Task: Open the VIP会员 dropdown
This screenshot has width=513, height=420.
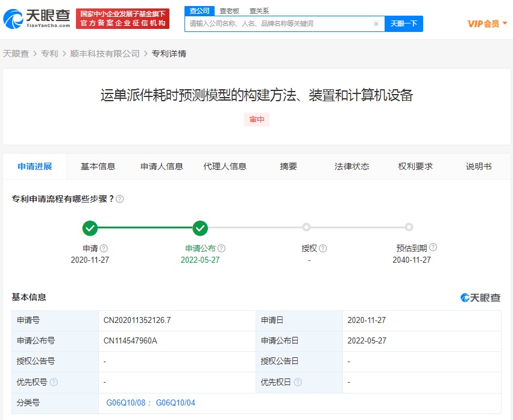Action: point(487,24)
